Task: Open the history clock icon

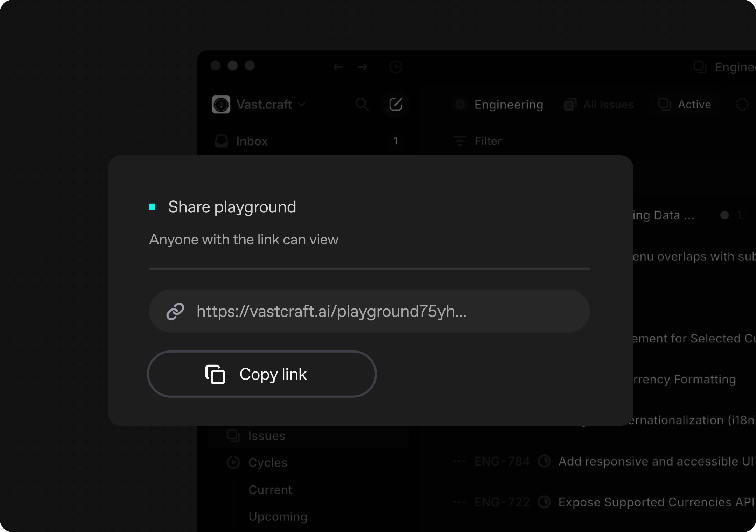Action: click(x=395, y=67)
